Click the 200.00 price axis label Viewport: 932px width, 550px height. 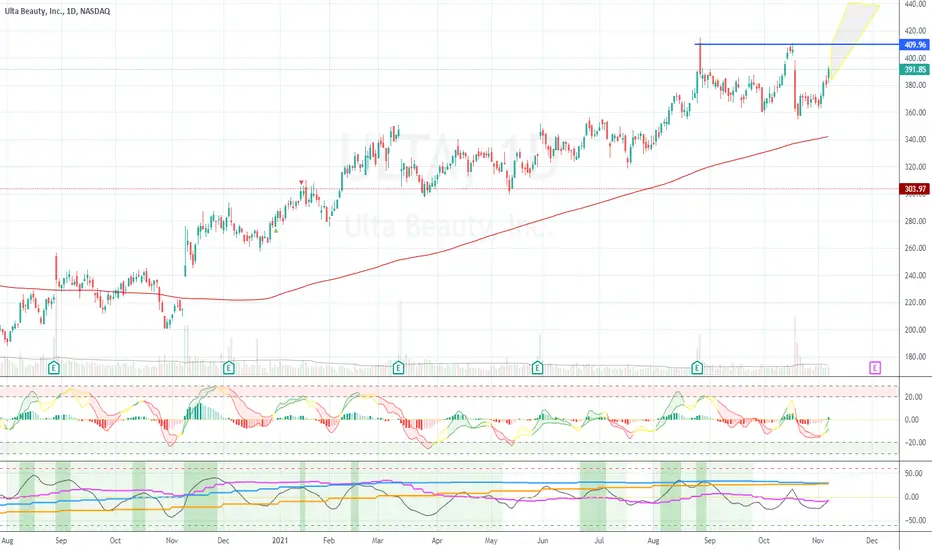915,330
